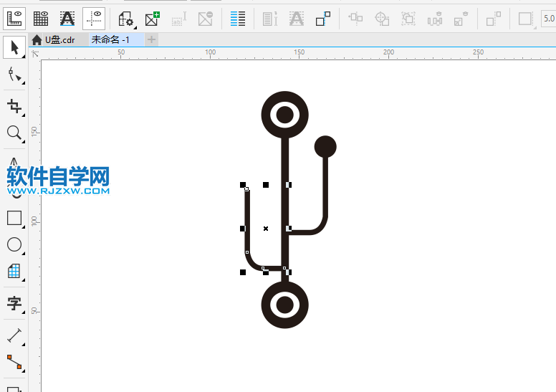Add new document with plus button
This screenshot has height=392, width=556.
pos(151,40)
